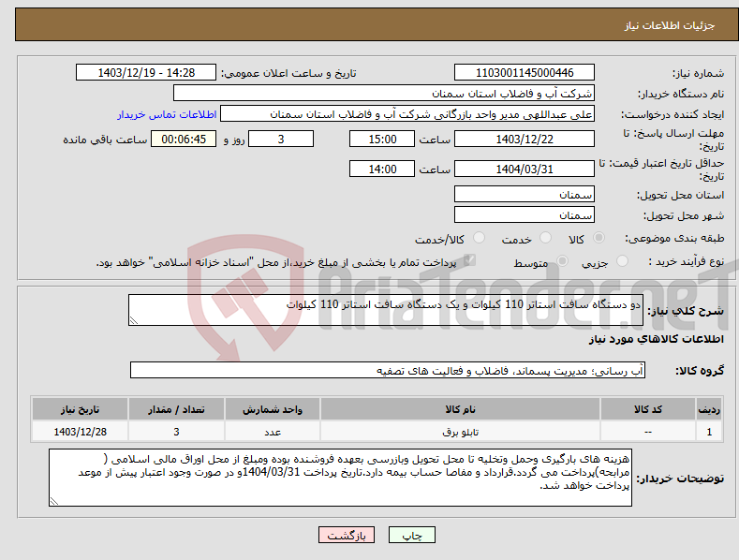Click the نوع فرآیند خرید label
Viewport: 739px width, 560px height.
click(686, 261)
